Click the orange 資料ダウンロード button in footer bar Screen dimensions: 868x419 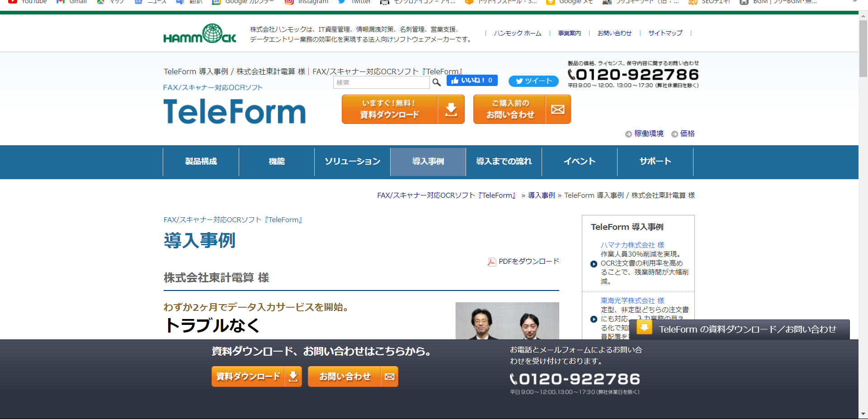pos(256,376)
